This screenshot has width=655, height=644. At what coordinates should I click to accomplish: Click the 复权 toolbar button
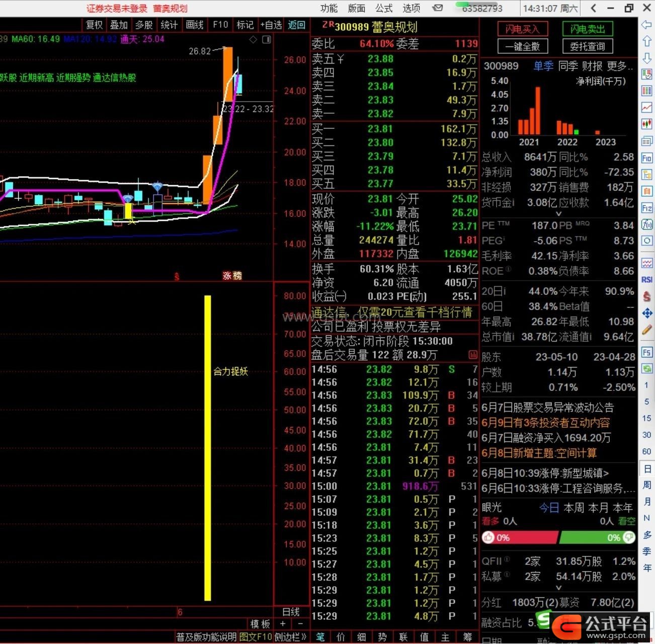tap(94, 25)
